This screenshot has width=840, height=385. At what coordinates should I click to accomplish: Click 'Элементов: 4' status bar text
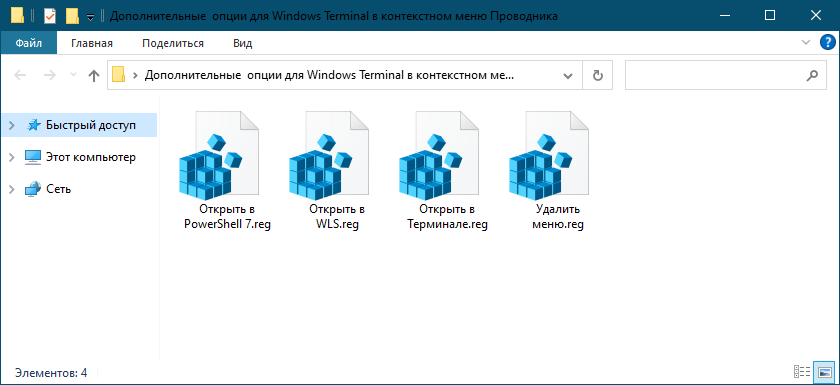(x=51, y=373)
